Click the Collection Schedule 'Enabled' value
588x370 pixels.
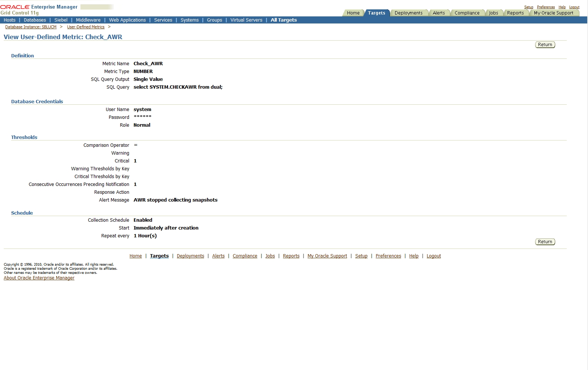(x=143, y=220)
